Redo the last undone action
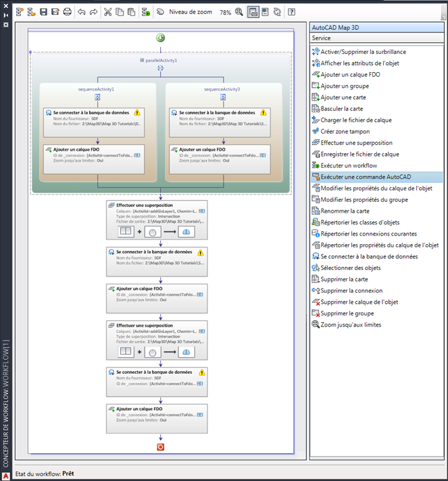 coord(93,12)
